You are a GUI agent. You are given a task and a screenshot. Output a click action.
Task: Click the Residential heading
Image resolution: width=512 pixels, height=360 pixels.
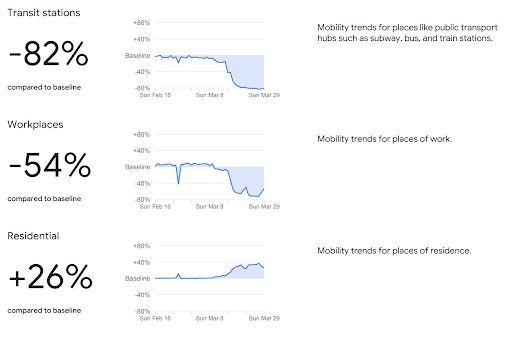[x=33, y=236]
